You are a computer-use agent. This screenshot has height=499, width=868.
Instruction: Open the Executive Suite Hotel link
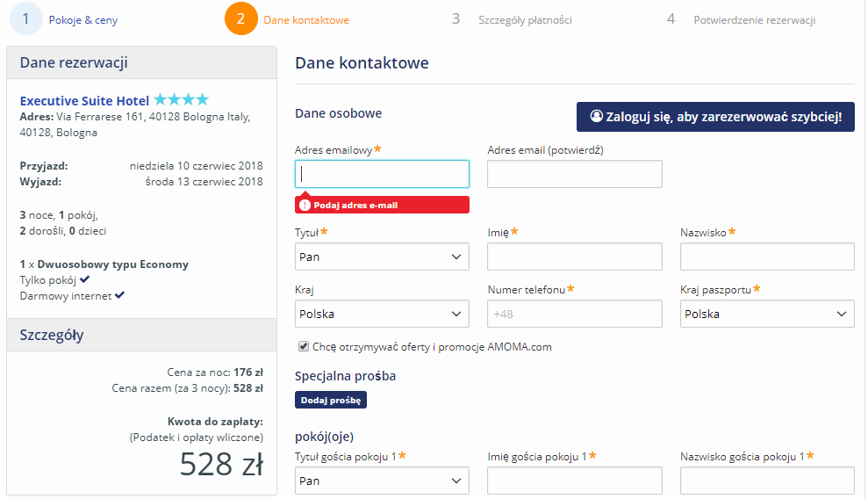click(x=85, y=101)
